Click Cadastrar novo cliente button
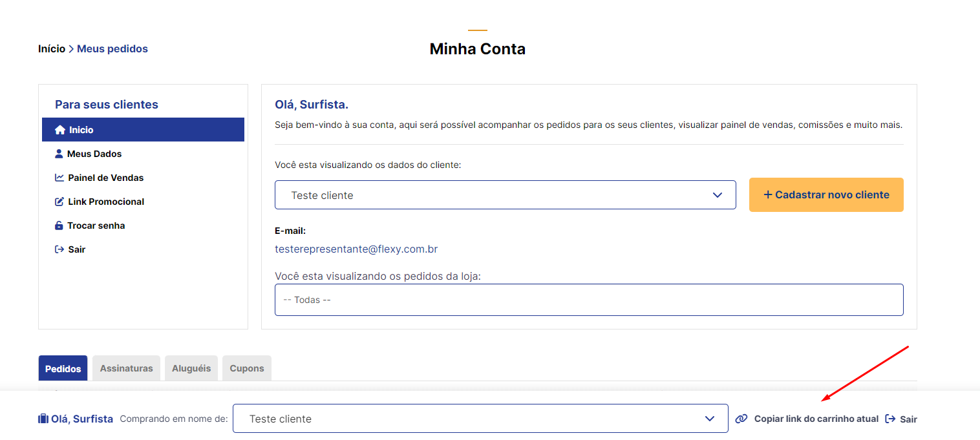This screenshot has width=980, height=440. coord(826,194)
